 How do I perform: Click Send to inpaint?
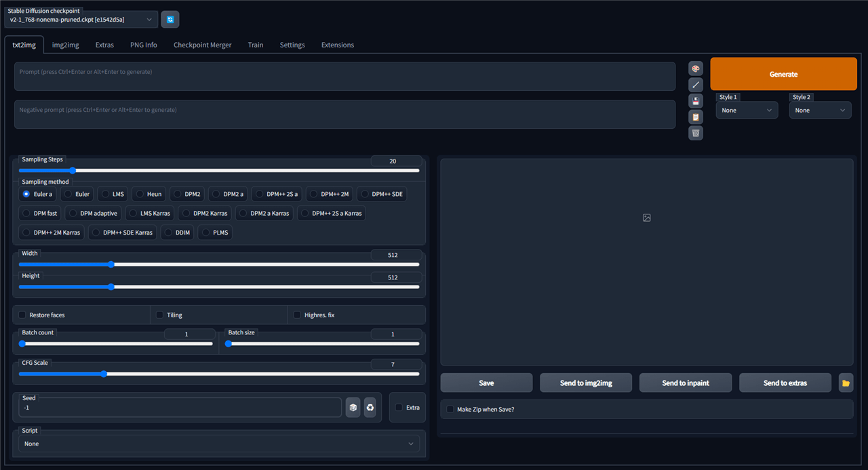coord(686,383)
